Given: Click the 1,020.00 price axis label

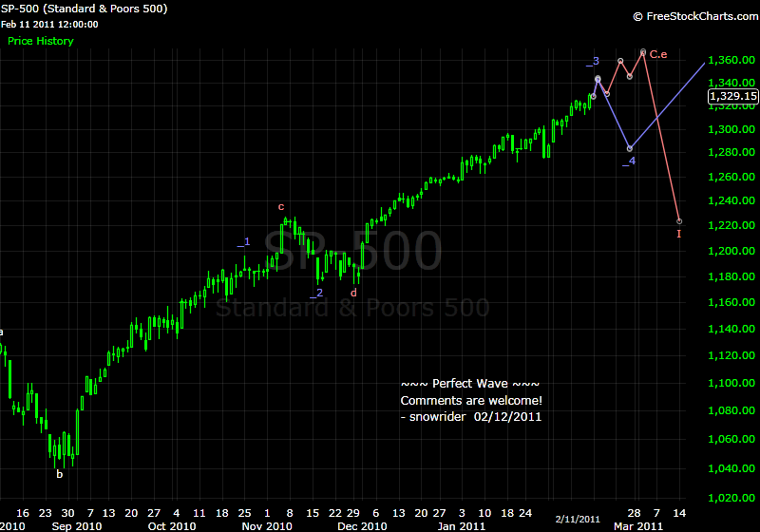Looking at the screenshot, I should [x=731, y=498].
